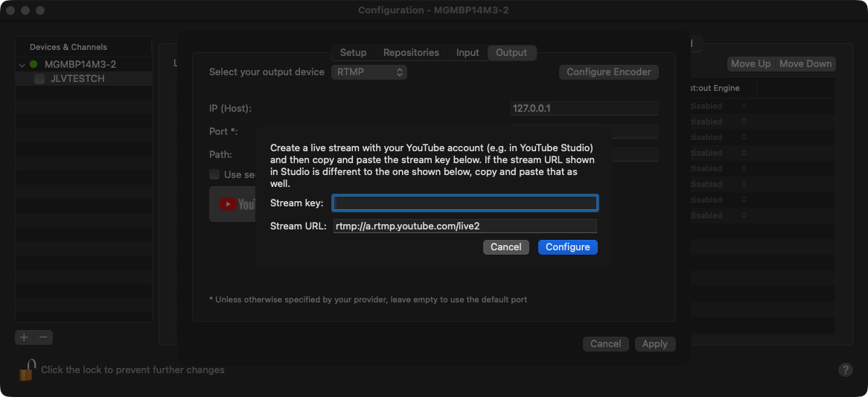Add a channel with the plus button
Screen dimensions: 868x397
24,337
